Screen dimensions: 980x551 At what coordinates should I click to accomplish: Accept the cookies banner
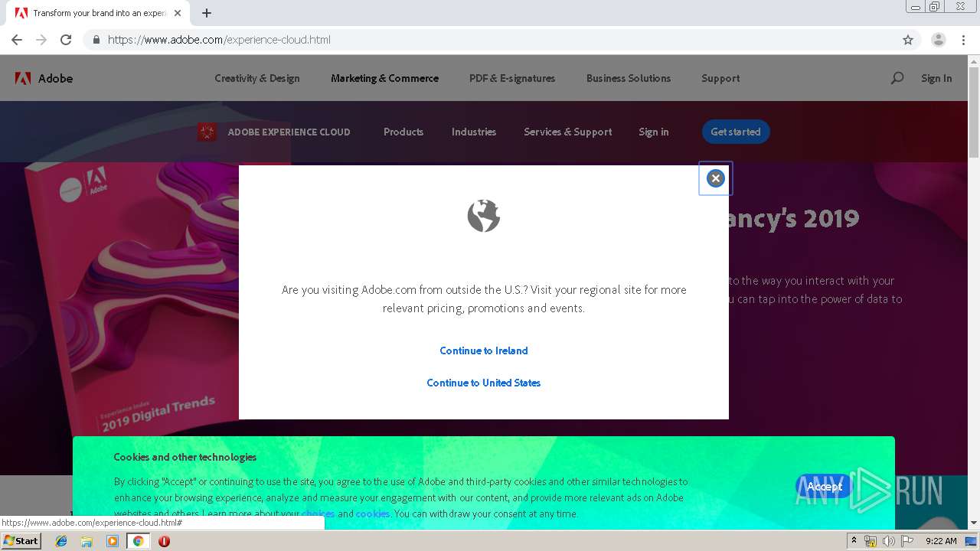coord(824,487)
